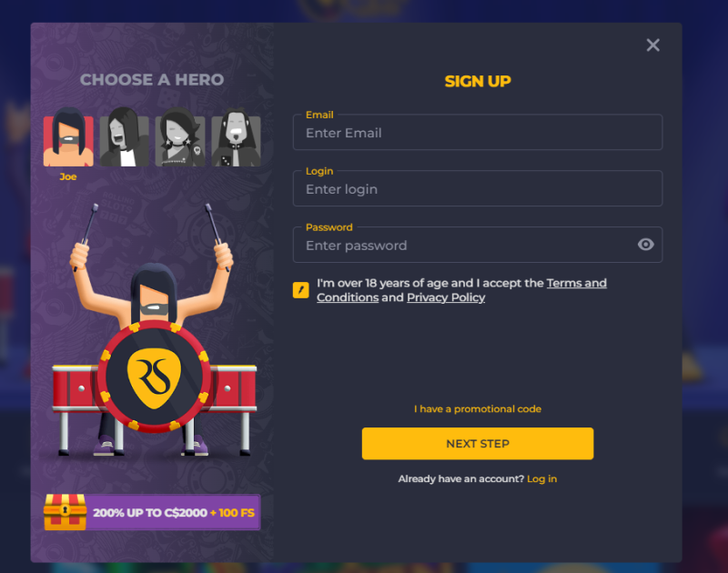The width and height of the screenshot is (728, 573).
Task: Choose the second hero in a tuxedo
Action: click(x=124, y=138)
